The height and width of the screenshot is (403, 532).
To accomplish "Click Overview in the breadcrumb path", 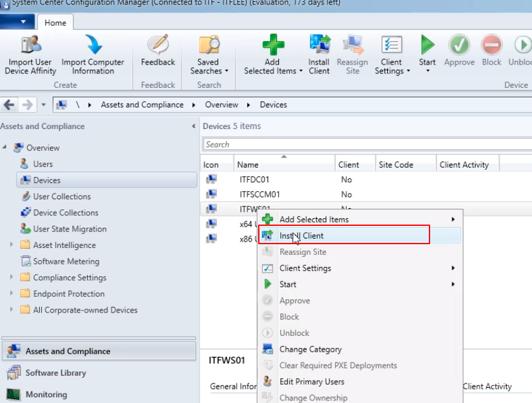I will pyautogui.click(x=221, y=105).
